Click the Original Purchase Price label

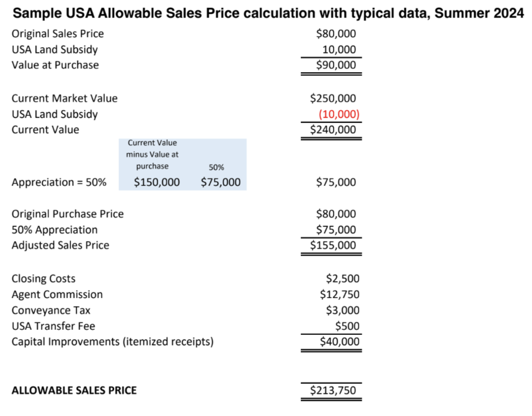tap(67, 214)
